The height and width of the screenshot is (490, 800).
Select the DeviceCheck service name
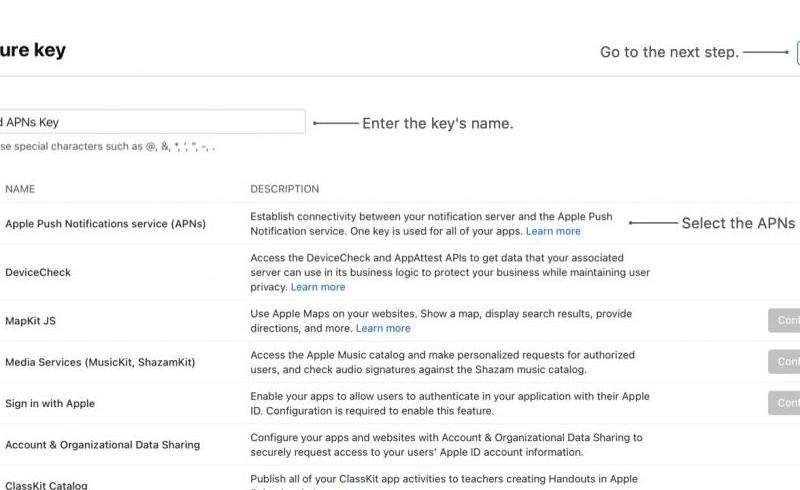coord(38,272)
